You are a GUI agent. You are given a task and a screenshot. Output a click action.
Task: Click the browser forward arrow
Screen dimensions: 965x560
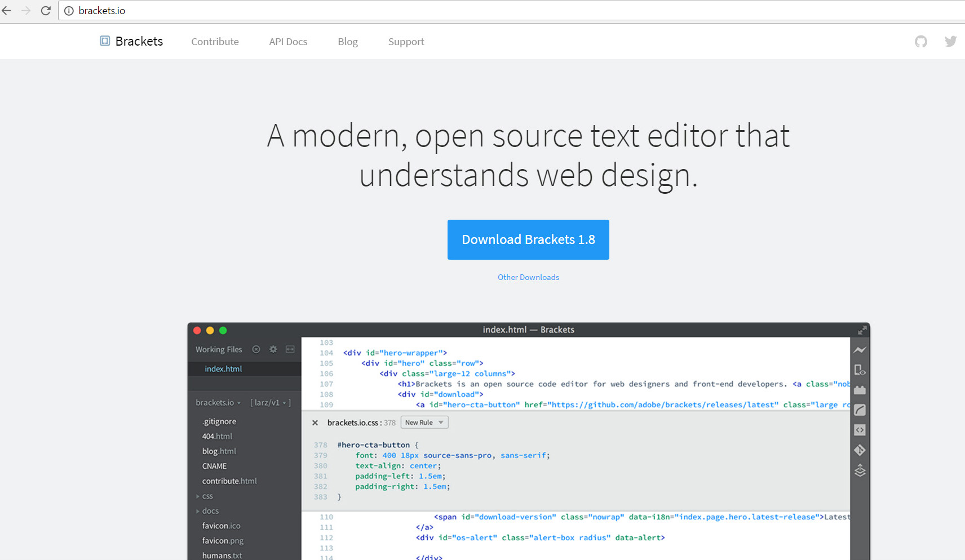pyautogui.click(x=26, y=11)
